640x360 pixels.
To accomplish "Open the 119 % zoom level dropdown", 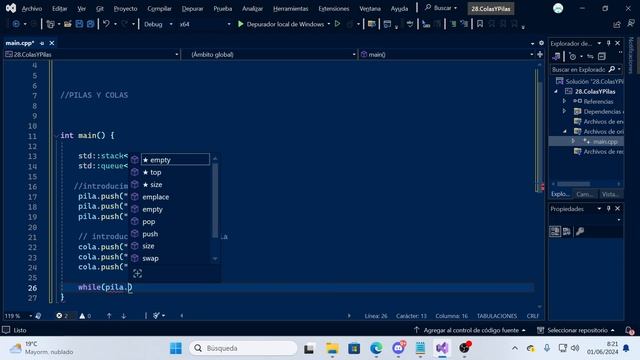I will point(18,316).
